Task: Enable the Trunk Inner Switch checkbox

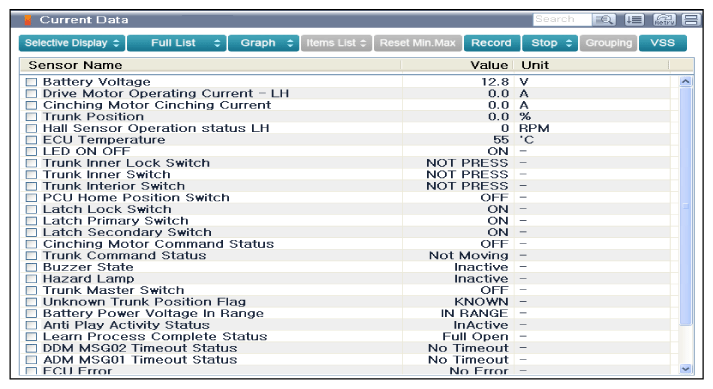Action: point(31,175)
